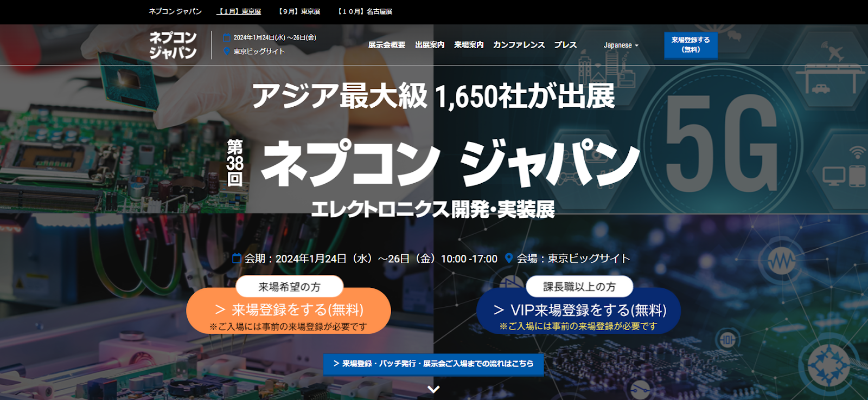The width and height of the screenshot is (868, 400).
Task: Click the orange 来場登録をする(無料) button
Action: point(289,311)
